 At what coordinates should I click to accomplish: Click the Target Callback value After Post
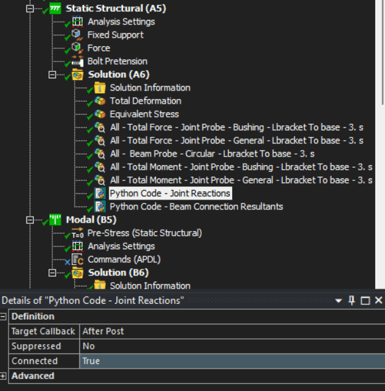pyautogui.click(x=232, y=331)
